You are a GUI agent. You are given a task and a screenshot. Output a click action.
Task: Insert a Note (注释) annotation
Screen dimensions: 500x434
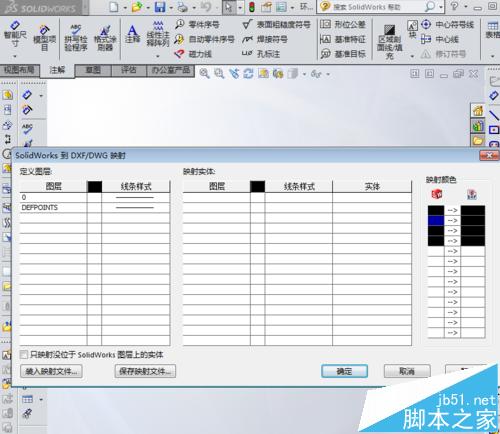133,34
